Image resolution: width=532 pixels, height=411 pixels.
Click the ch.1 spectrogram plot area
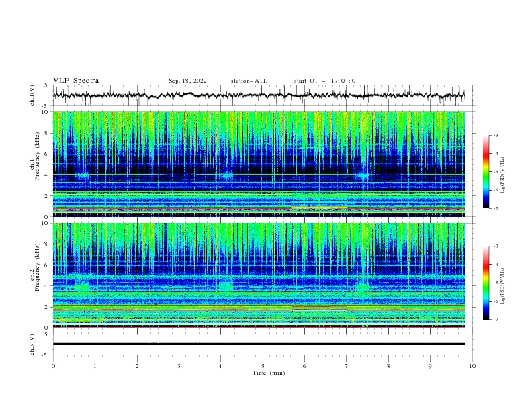point(259,164)
